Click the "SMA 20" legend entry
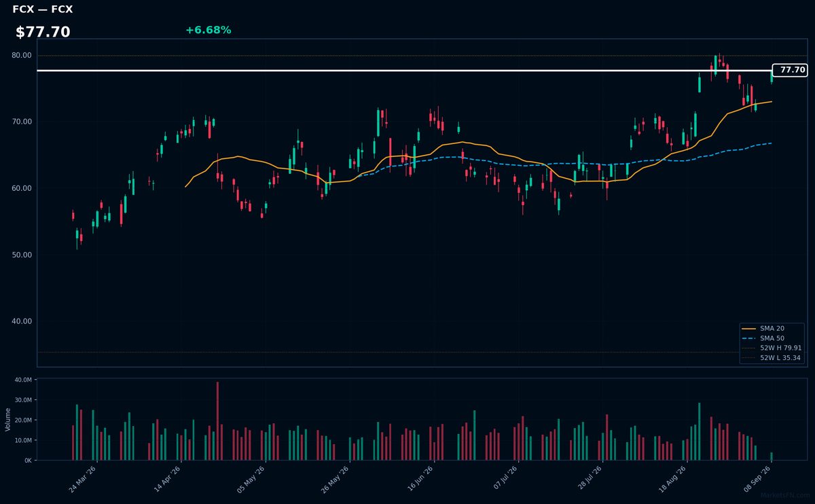The height and width of the screenshot is (504, 815). tap(772, 328)
